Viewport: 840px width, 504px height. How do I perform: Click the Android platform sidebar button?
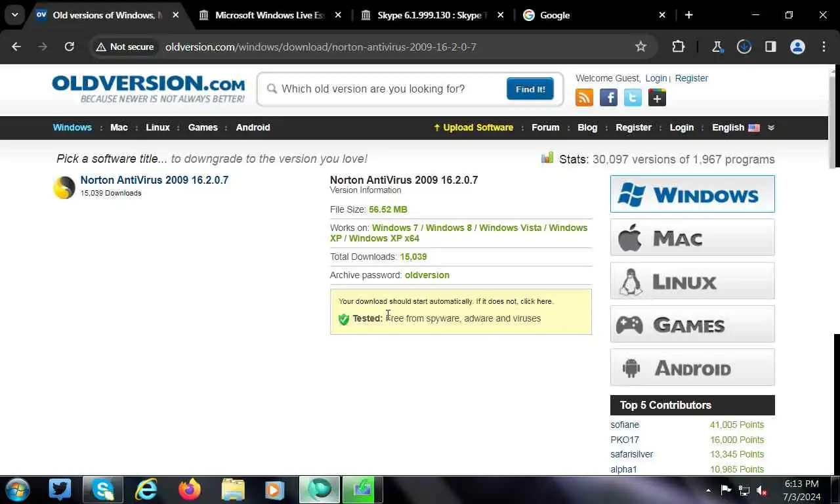(x=692, y=367)
